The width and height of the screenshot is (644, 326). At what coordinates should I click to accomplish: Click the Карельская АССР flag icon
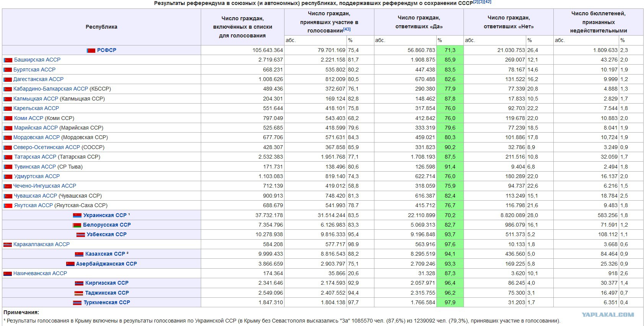click(x=8, y=109)
